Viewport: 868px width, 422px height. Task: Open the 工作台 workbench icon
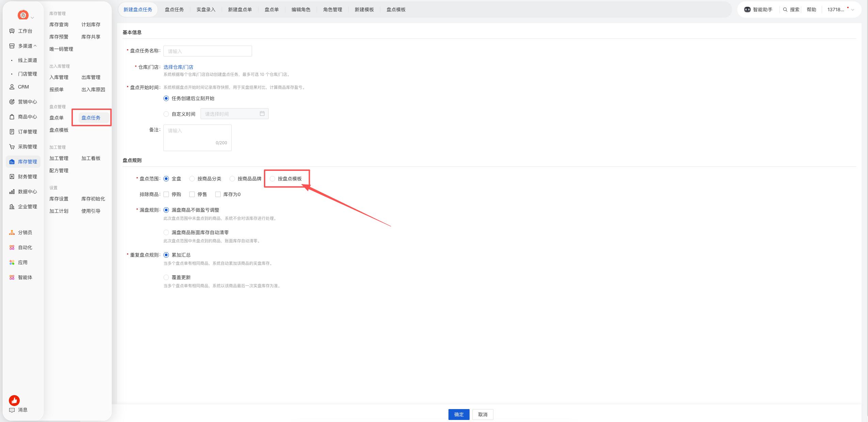[12, 31]
